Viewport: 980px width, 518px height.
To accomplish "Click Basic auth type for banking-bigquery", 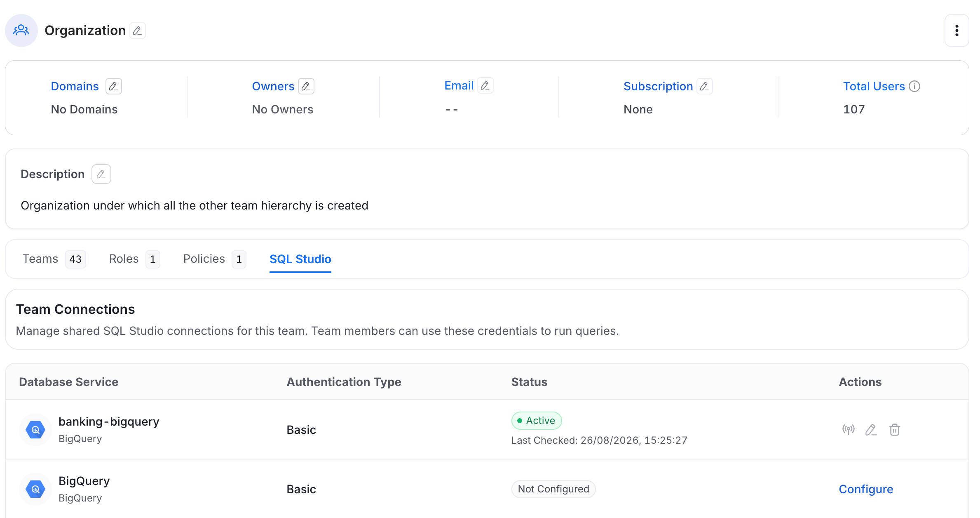I will (301, 430).
